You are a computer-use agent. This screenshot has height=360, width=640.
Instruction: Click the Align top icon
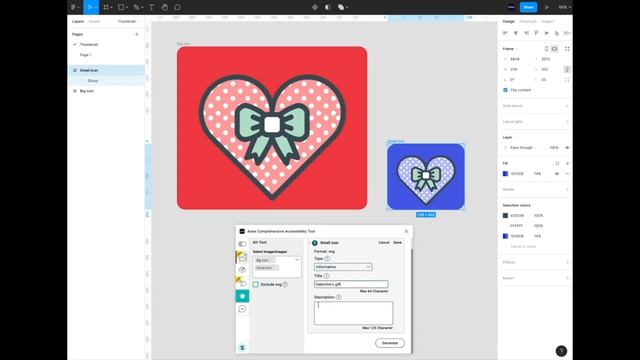pyautogui.click(x=536, y=33)
